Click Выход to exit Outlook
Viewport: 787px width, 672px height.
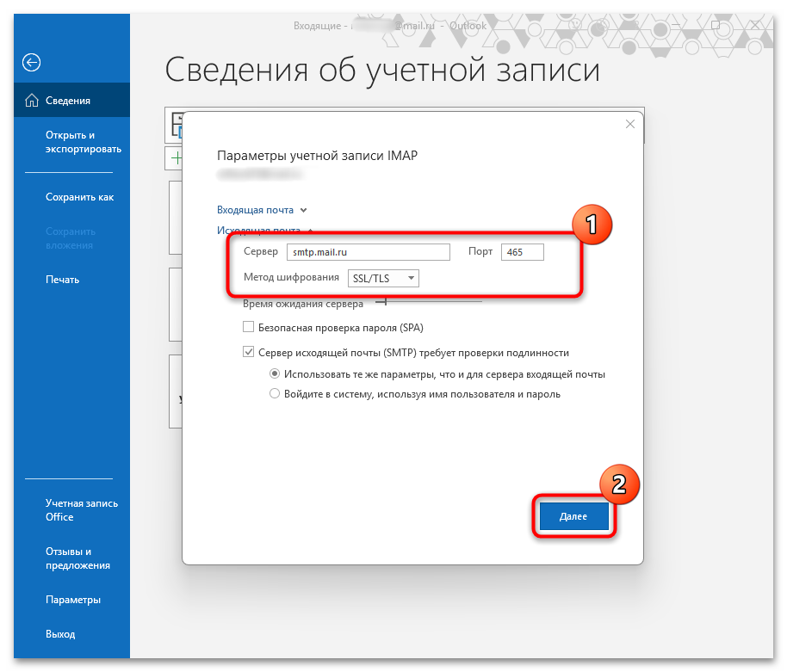click(60, 634)
